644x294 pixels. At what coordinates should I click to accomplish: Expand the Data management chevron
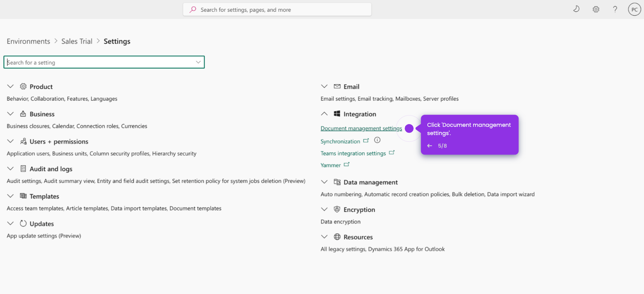pyautogui.click(x=324, y=182)
